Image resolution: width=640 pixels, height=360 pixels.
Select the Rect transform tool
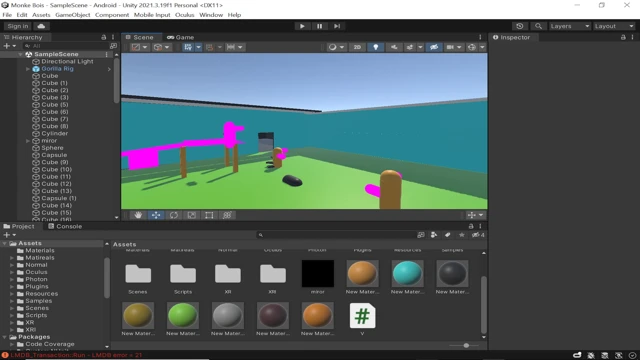click(209, 215)
